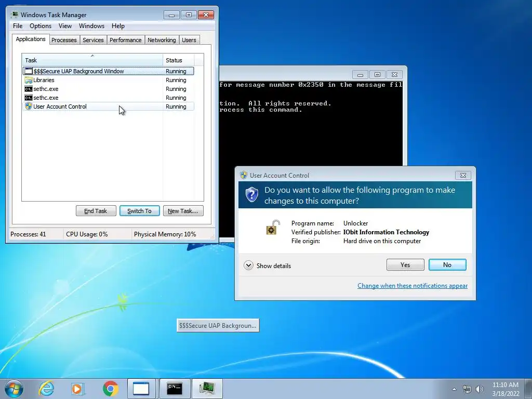Open the File menu in Task Manager
Screen dimensions: 532x399
(x=18, y=26)
